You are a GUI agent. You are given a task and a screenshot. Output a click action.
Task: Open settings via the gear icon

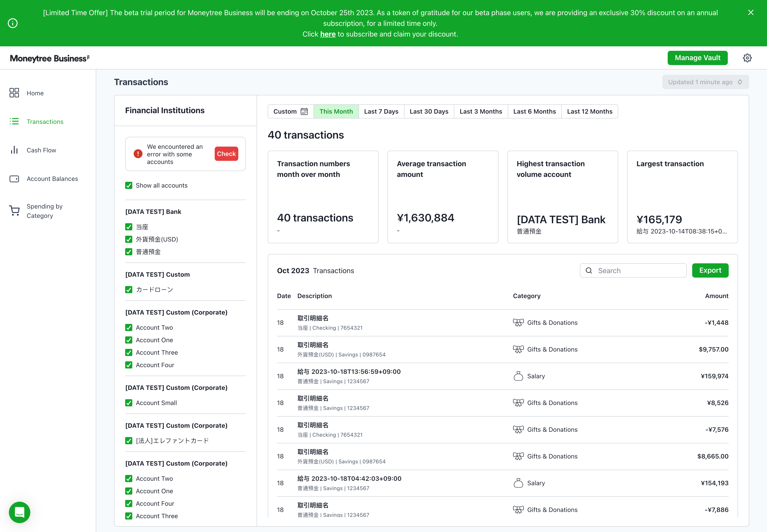tap(747, 58)
